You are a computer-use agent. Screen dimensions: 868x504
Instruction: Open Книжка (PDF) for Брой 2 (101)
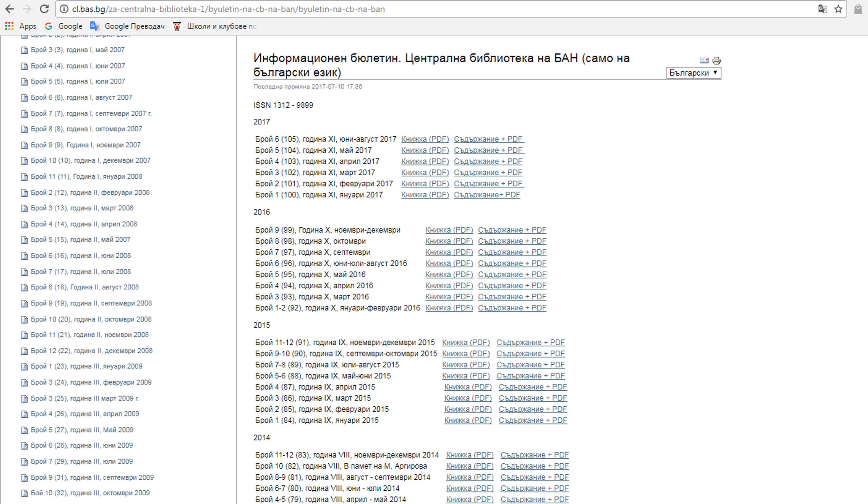[x=425, y=184]
